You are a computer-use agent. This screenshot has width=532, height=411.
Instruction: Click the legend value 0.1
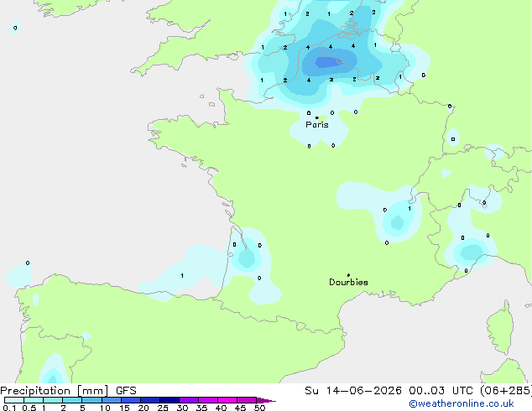(9, 408)
